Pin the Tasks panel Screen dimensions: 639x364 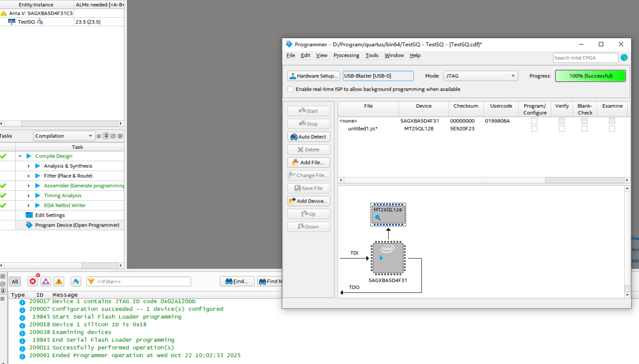(106, 136)
